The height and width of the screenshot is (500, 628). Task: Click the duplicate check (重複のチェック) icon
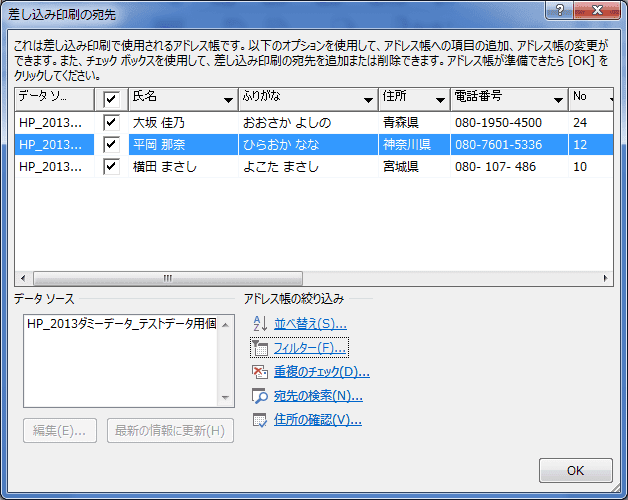click(x=259, y=372)
